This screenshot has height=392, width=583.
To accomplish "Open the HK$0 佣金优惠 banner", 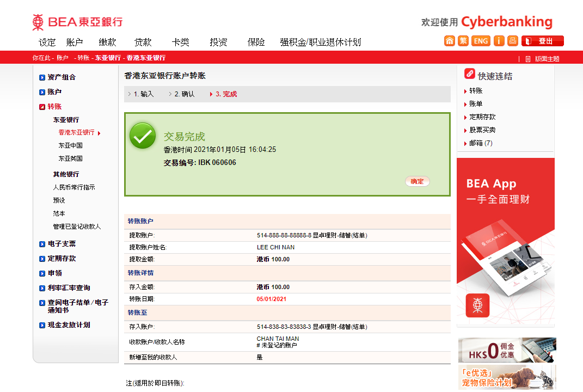I will click(x=507, y=350).
